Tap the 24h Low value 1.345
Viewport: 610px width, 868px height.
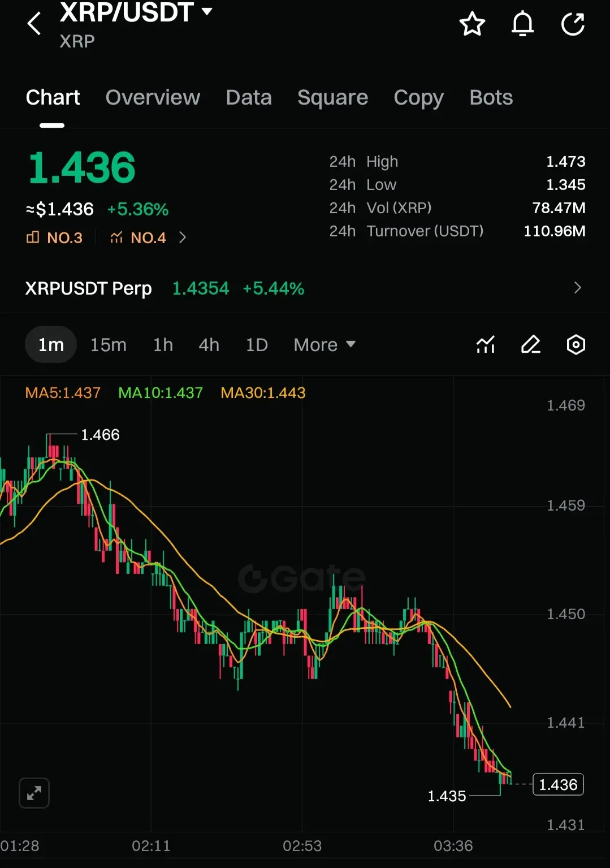[565, 185]
